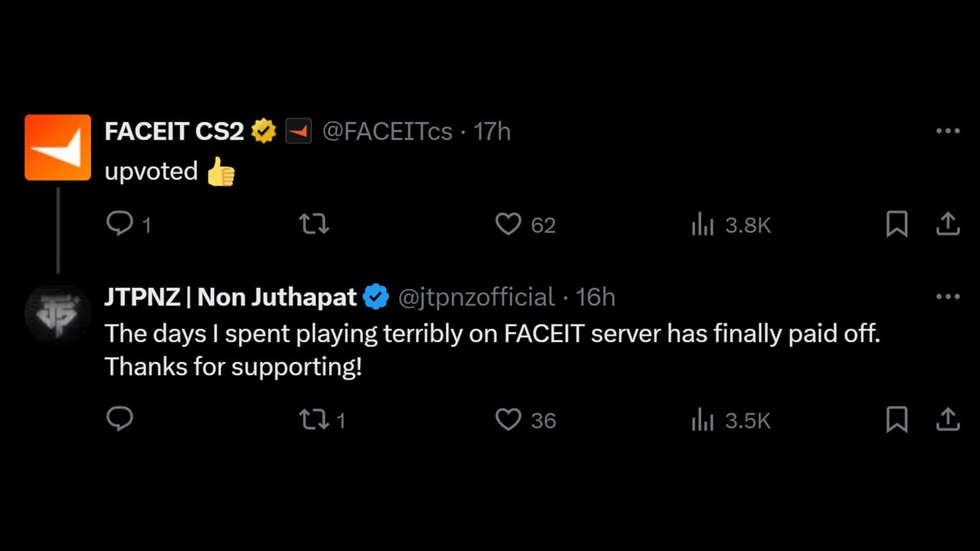
Task: Open the 17h timestamp of FACEIT tweet
Action: [492, 132]
